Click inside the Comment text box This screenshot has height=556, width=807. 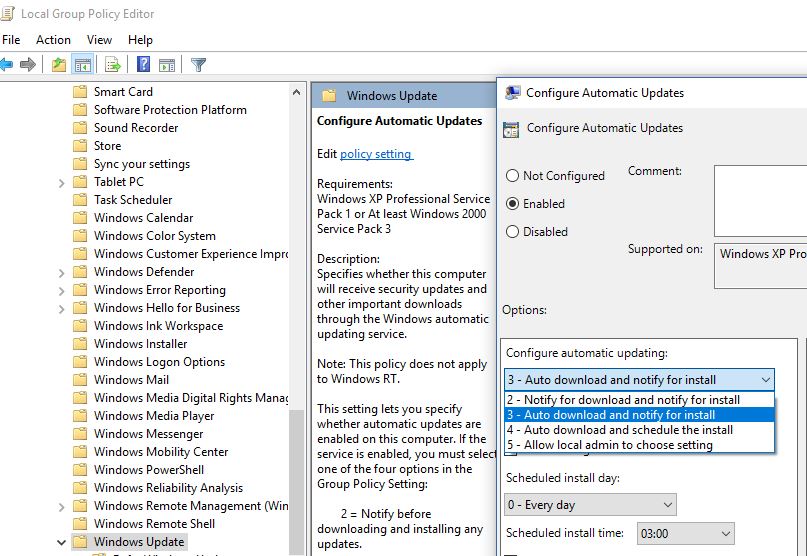[x=760, y=201]
